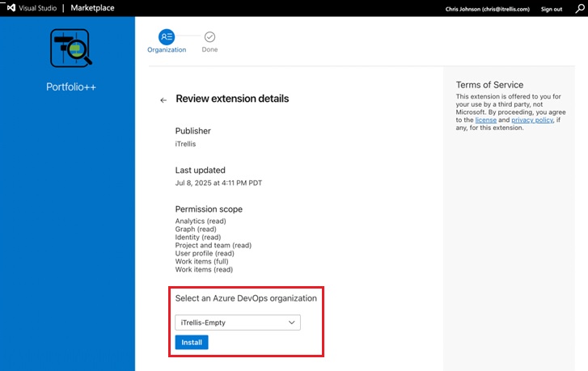Click the Portfolio++ extension logo
This screenshot has width=588, height=371.
click(x=71, y=48)
